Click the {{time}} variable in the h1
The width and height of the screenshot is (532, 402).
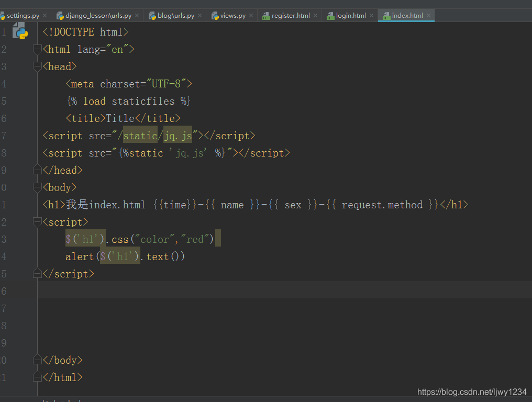click(x=175, y=205)
